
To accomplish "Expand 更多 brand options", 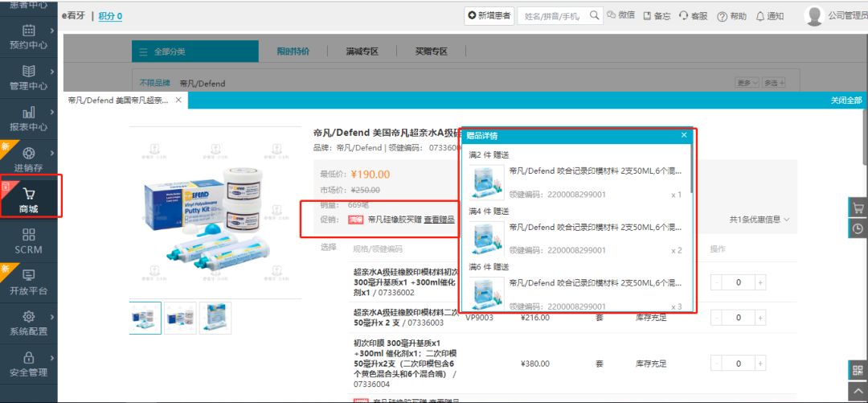I will pos(747,83).
